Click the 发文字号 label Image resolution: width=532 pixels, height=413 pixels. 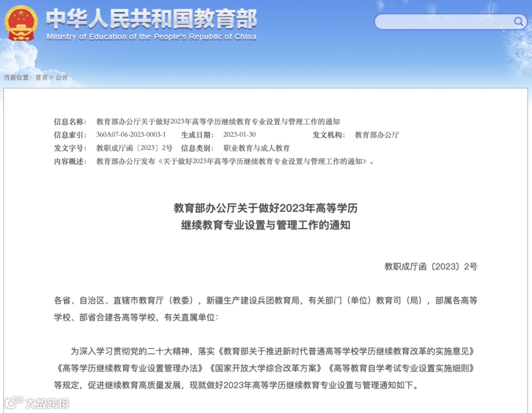pyautogui.click(x=70, y=148)
